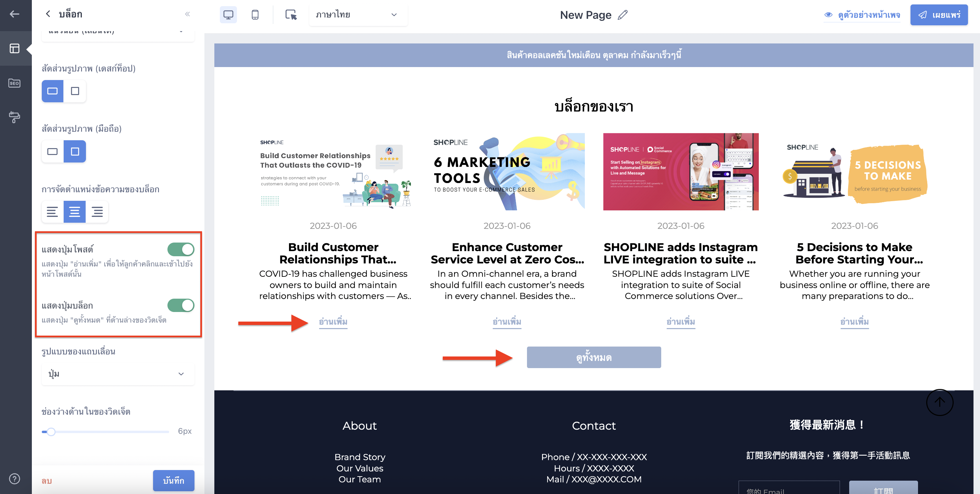Click the Our Team footer link

(360, 479)
